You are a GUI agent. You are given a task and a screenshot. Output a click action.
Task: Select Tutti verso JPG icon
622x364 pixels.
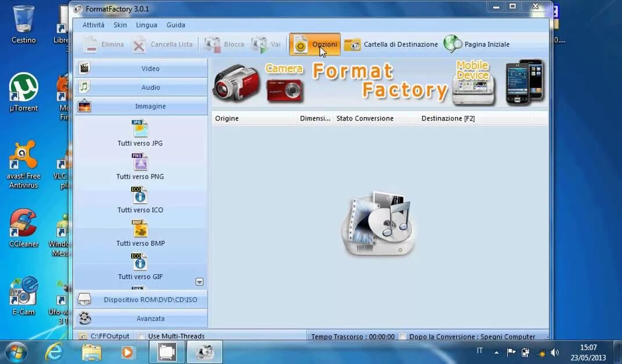tap(140, 128)
